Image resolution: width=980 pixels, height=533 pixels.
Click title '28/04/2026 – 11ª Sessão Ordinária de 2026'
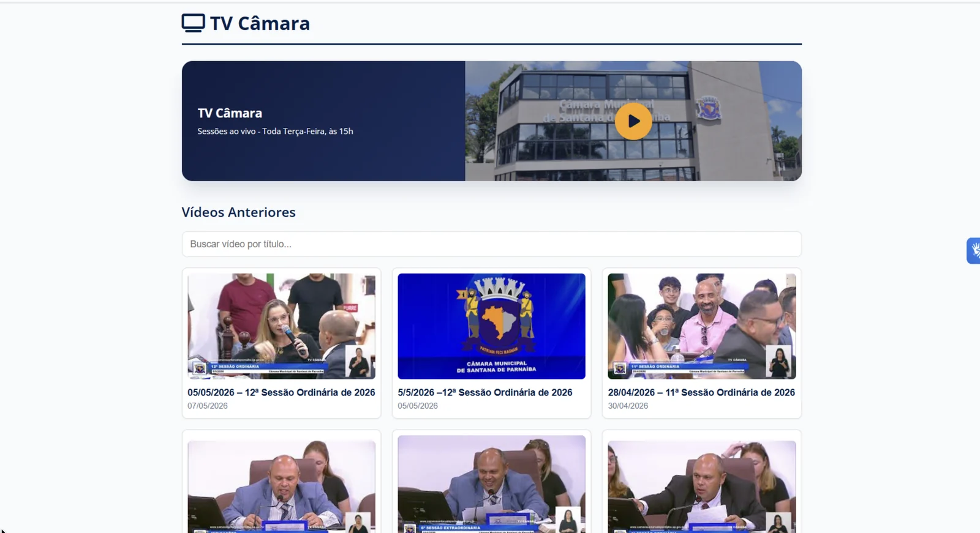pos(701,392)
